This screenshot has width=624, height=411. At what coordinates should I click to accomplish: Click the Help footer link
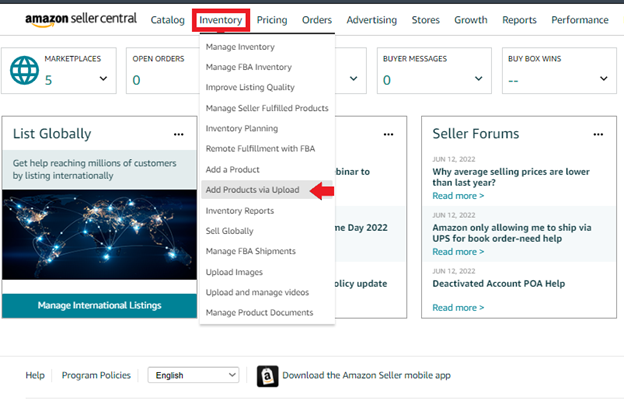(x=35, y=375)
